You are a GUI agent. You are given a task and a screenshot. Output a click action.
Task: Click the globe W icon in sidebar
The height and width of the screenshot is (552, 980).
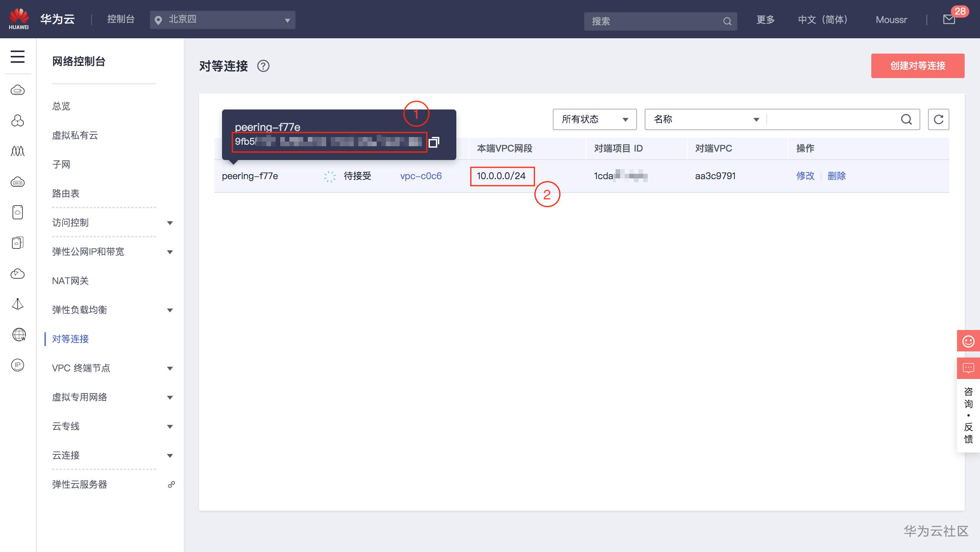[x=18, y=335]
